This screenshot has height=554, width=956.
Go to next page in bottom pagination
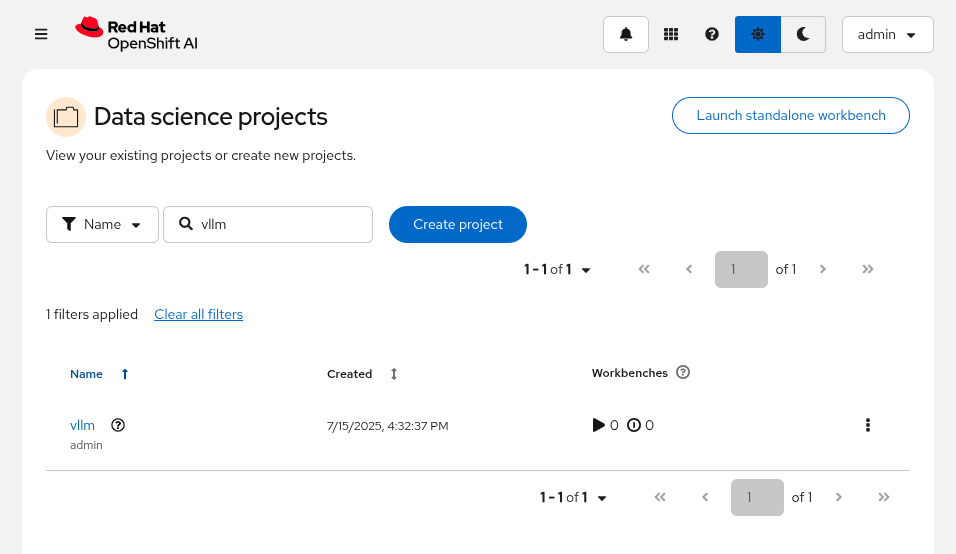point(838,497)
